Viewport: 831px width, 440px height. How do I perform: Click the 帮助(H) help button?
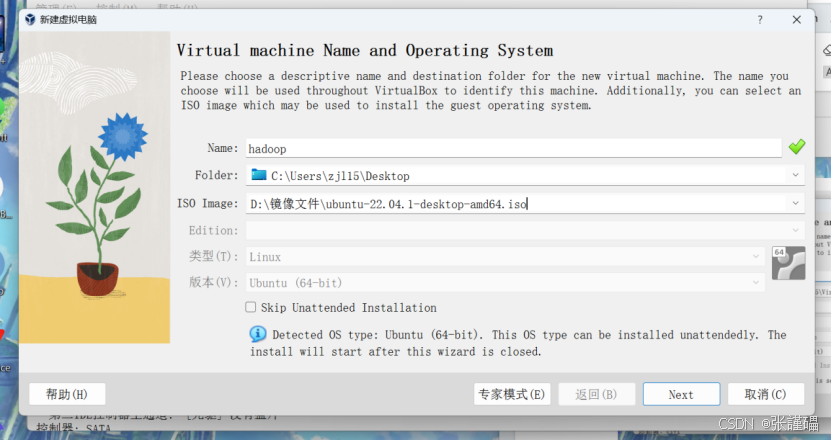click(67, 394)
